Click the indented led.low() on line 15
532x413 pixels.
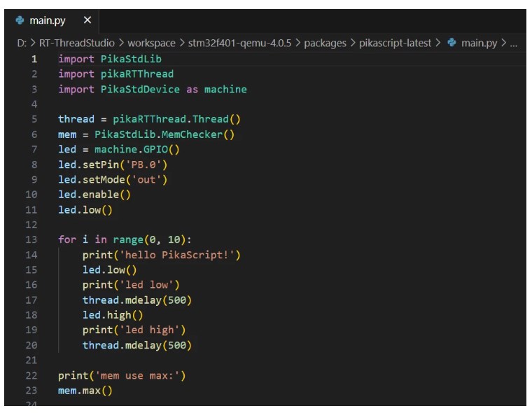click(110, 269)
